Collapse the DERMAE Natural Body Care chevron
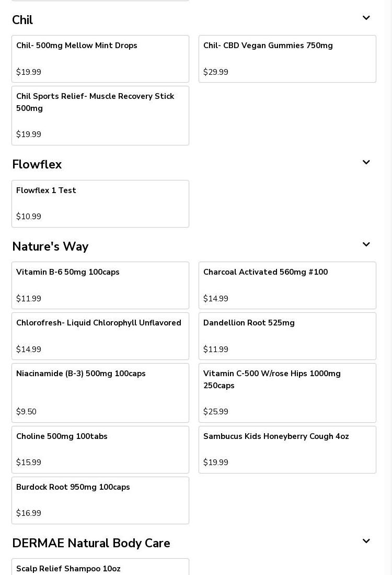 click(366, 542)
